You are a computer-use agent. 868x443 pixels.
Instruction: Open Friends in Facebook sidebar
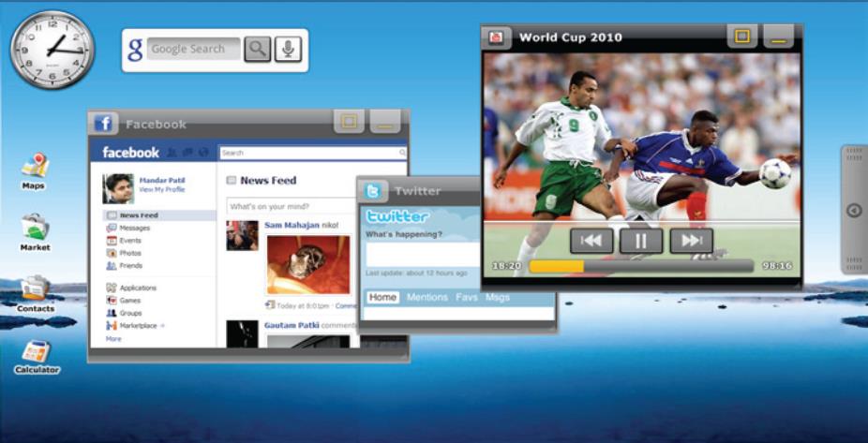click(125, 266)
